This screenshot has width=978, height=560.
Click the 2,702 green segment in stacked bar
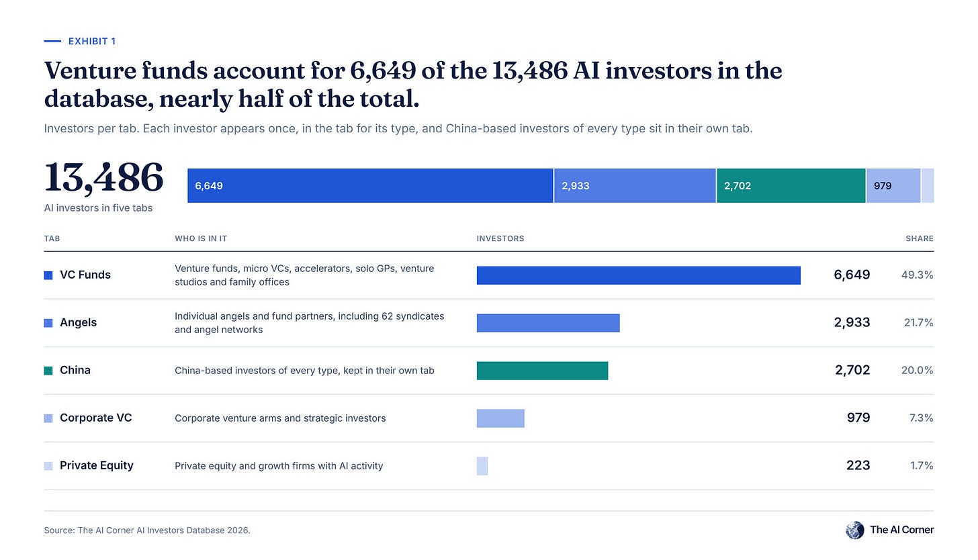pos(791,185)
